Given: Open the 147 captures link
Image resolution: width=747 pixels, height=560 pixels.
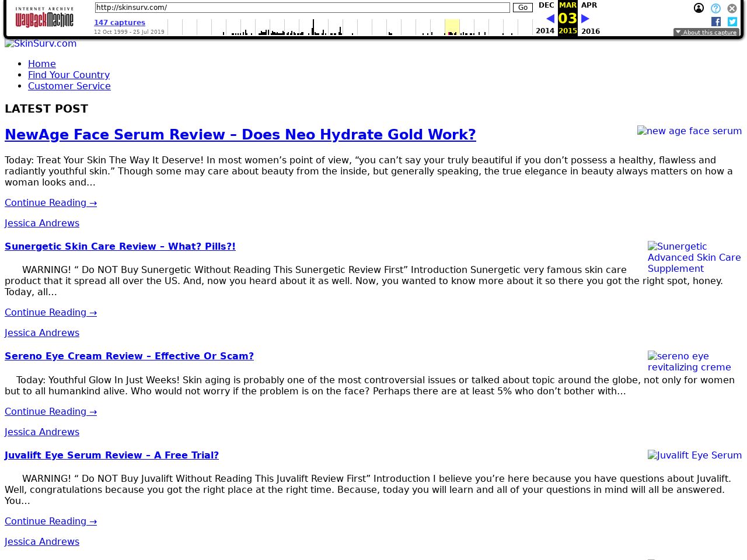Looking at the screenshot, I should [120, 23].
